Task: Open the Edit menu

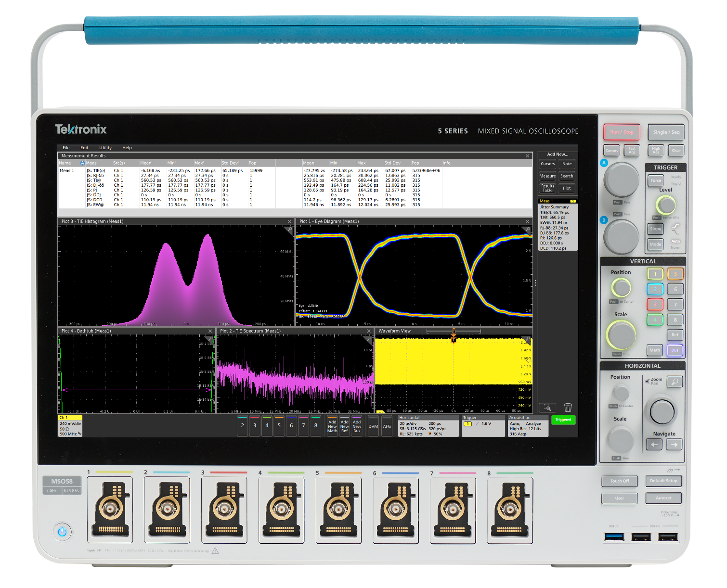Action: coord(84,148)
